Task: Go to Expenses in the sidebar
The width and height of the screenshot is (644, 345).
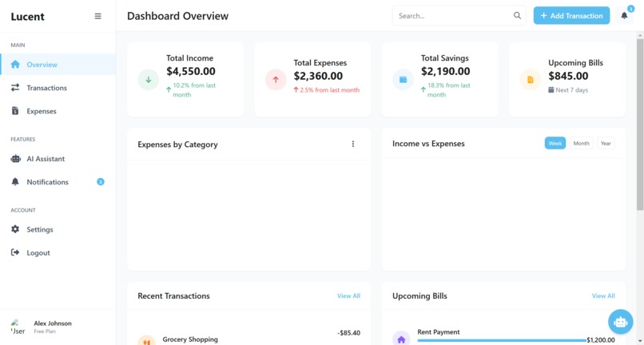Action: point(58,111)
